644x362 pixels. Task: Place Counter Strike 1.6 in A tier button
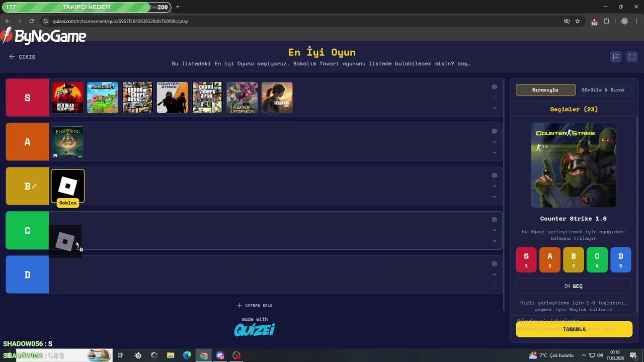click(550, 259)
